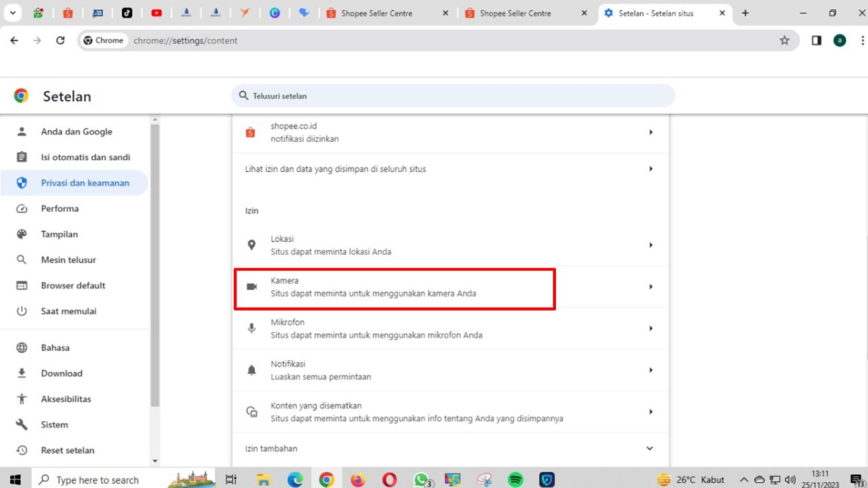Click the sidebar scrollbar down arrow

pyautogui.click(x=155, y=461)
